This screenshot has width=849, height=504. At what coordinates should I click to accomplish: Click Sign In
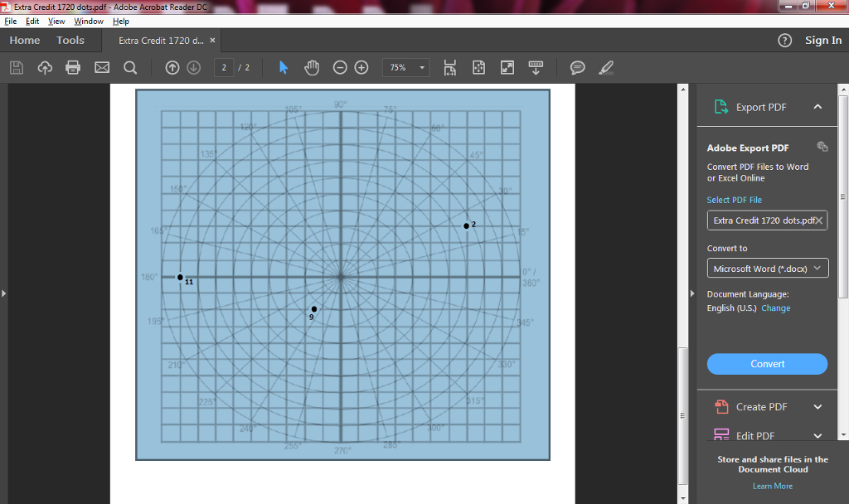coord(823,40)
